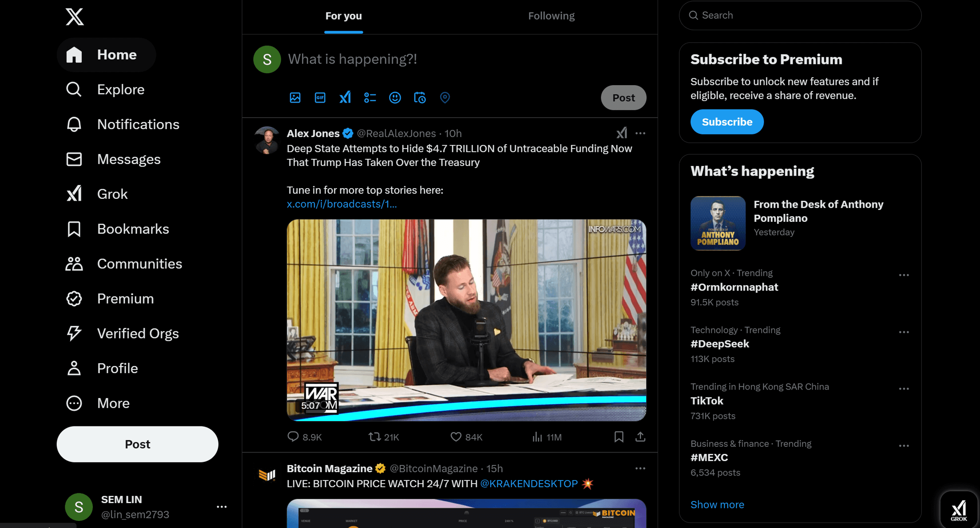
Task: Repost the Alex Jones post
Action: (384, 437)
